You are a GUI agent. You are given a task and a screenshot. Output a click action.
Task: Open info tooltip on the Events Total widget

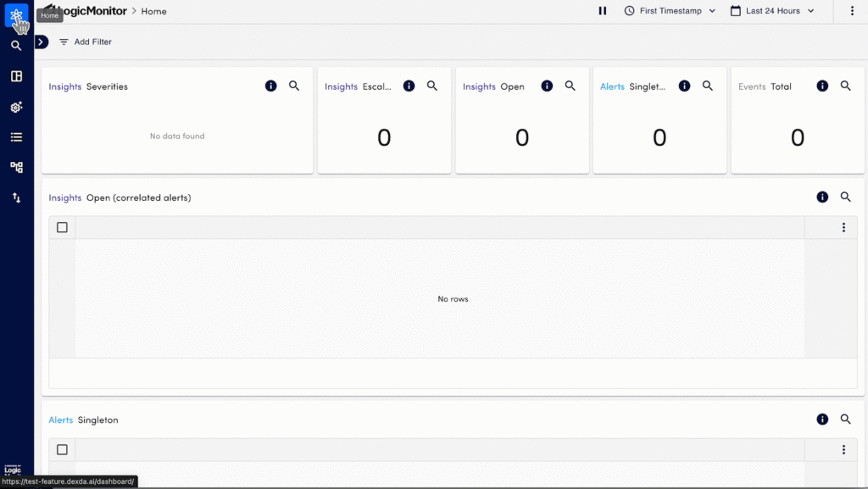821,86
